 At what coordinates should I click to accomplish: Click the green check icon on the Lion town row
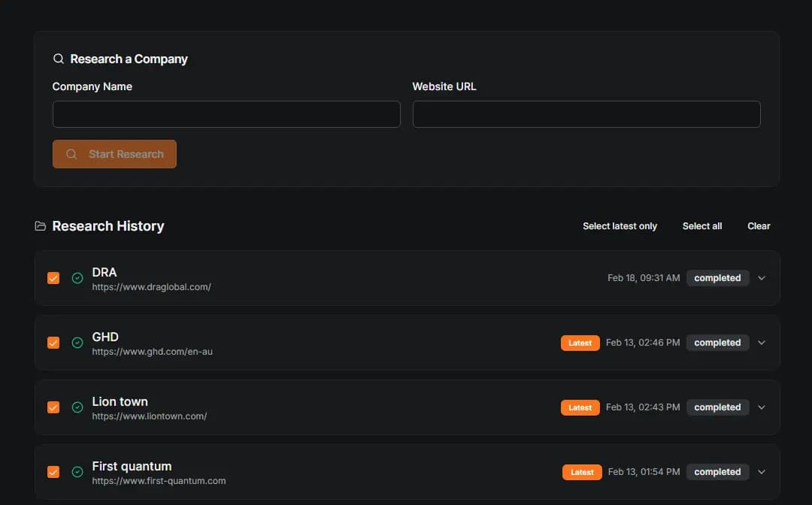click(77, 407)
